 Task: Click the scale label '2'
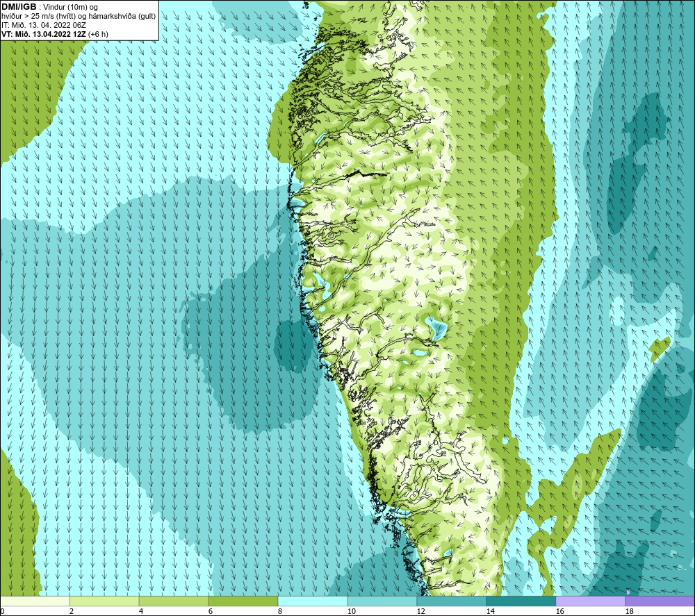pos(72,612)
